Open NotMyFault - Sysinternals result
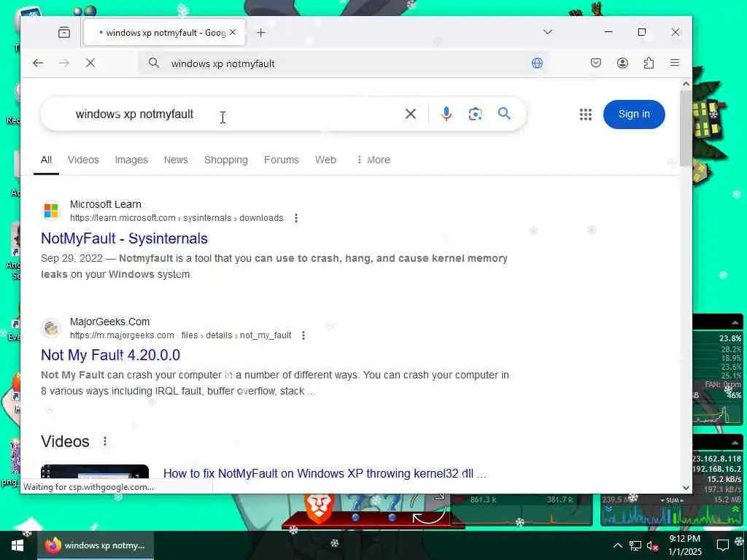Screen dimensions: 747x560 (x=124, y=238)
